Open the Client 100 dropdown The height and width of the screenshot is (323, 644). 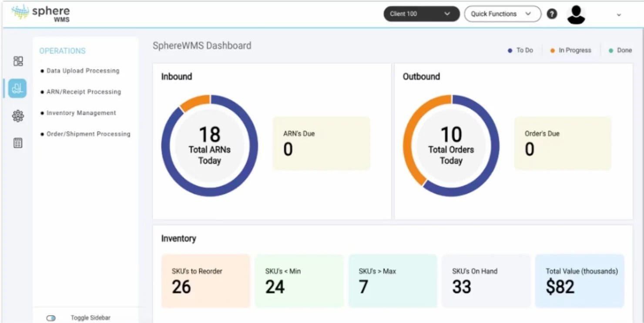pyautogui.click(x=421, y=13)
